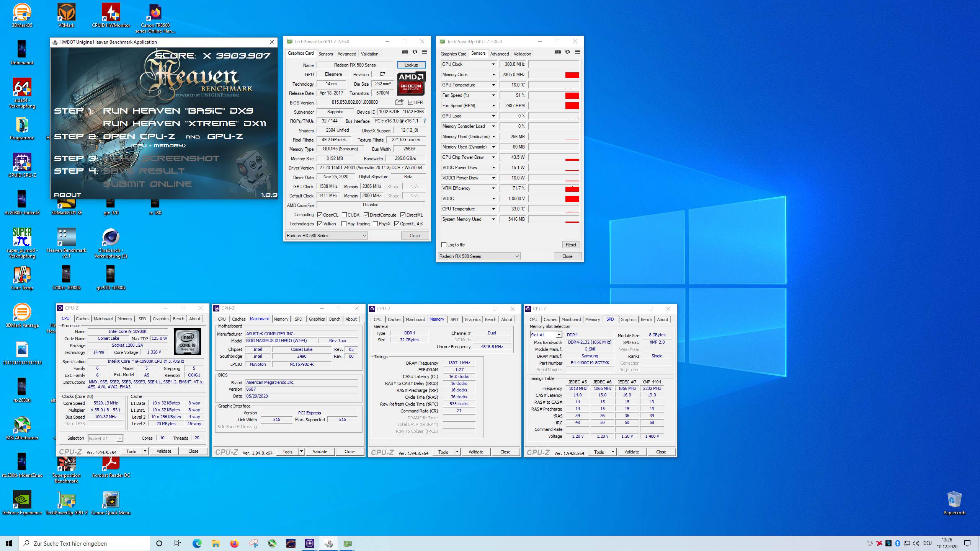The width and height of the screenshot is (980, 551).
Task: Click Close in CPU-Z SPD window
Action: point(661,452)
